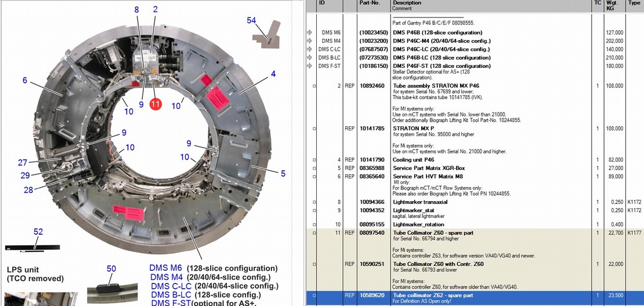Select part number 08095155 in the table
The height and width of the screenshot is (306, 644).
[x=372, y=225]
